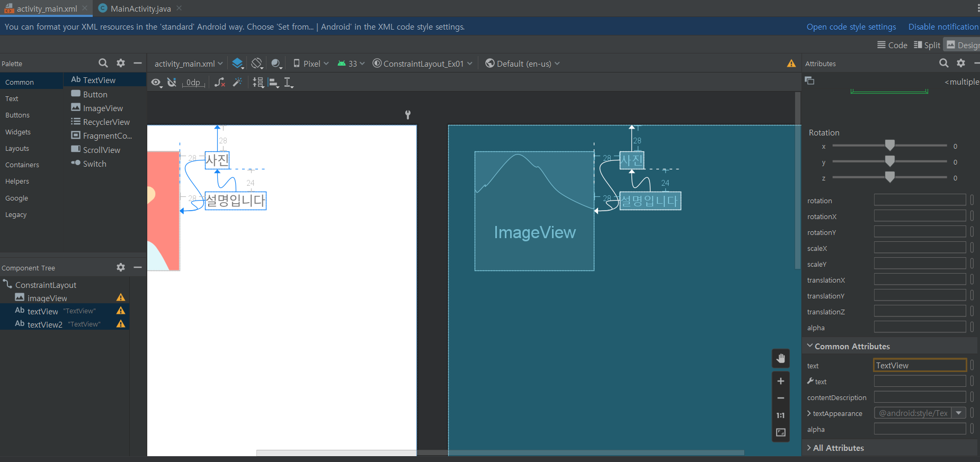Screen dimensions: 980x462
Task: Click Infer Constraints magic wand
Action: [x=237, y=82]
